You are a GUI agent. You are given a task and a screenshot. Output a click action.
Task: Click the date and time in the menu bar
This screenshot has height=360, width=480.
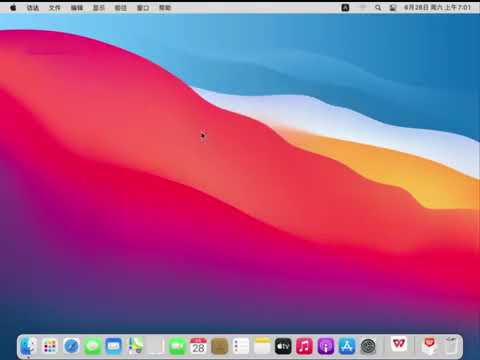(x=437, y=7)
